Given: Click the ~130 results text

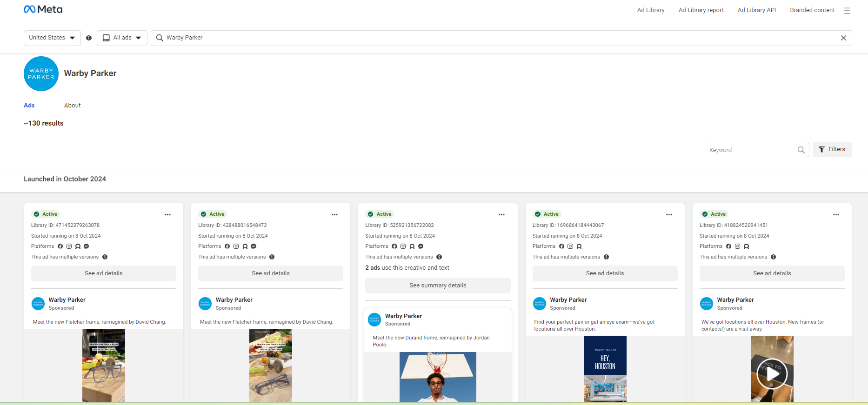Looking at the screenshot, I should 44,123.
